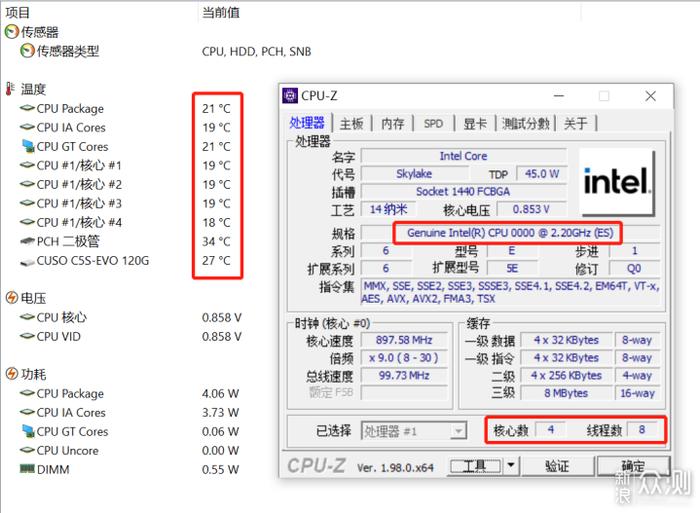Image resolution: width=700 pixels, height=513 pixels.
Task: Switch to the 处理器 tab in CPU-Z
Action: click(x=307, y=123)
